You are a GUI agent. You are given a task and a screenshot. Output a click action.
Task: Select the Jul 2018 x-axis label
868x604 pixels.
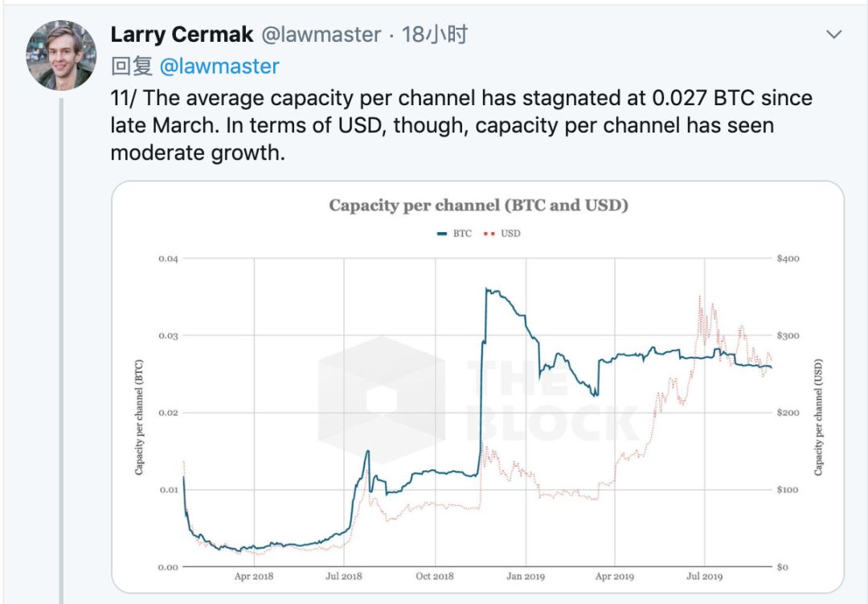pos(344,576)
